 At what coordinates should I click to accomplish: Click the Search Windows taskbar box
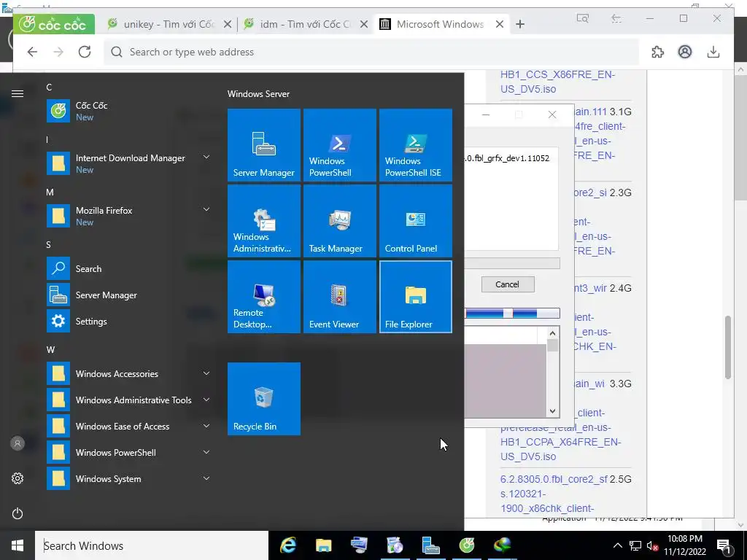(152, 545)
